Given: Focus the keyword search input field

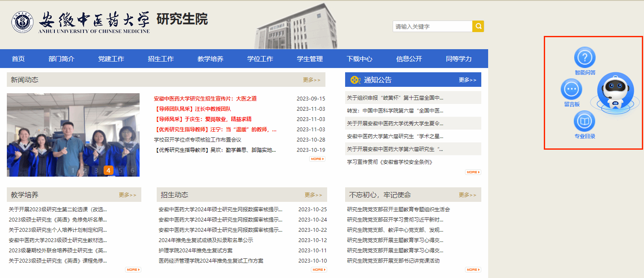Looking at the screenshot, I should [432, 27].
